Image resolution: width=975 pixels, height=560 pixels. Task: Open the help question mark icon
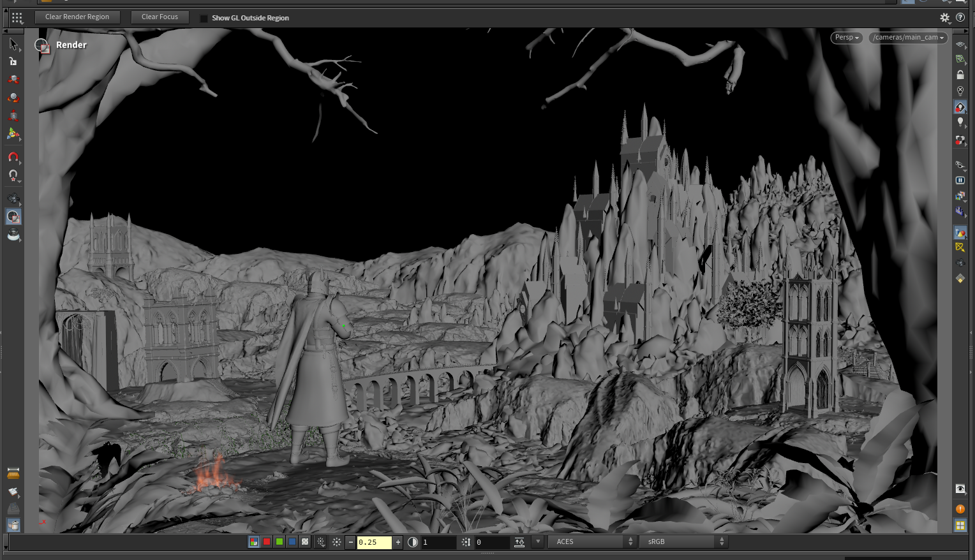pos(960,18)
